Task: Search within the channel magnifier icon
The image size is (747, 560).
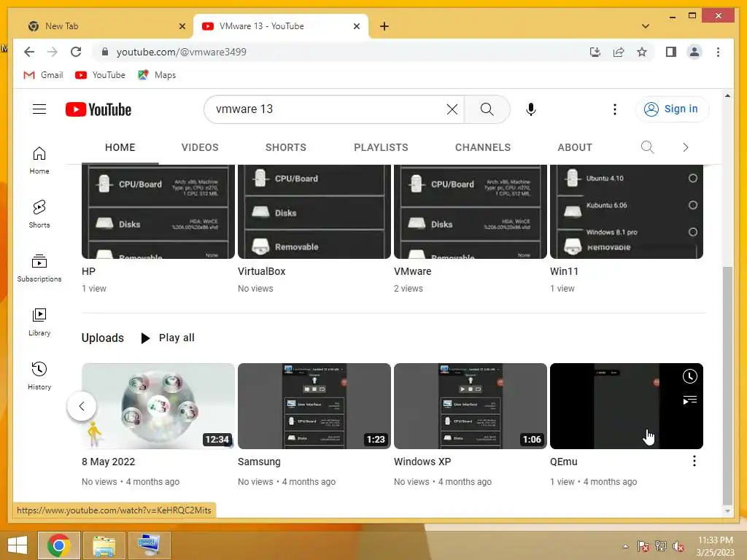Action: 647,147
